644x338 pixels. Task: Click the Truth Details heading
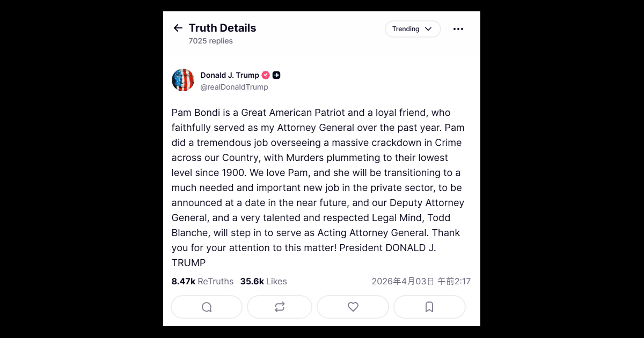click(x=222, y=28)
